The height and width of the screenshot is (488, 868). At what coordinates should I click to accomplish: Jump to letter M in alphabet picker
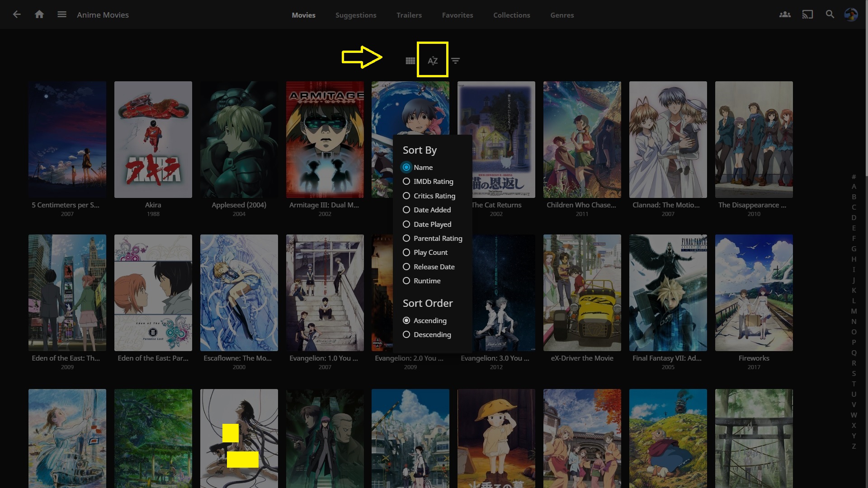pos(854,311)
